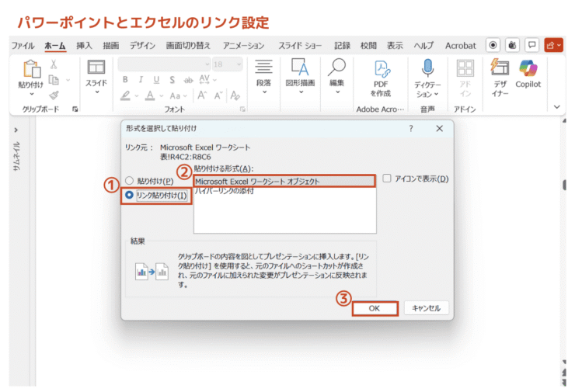
Task: Select Microsoft Excel ワークシート オブジェクト entry
Action: 284,182
